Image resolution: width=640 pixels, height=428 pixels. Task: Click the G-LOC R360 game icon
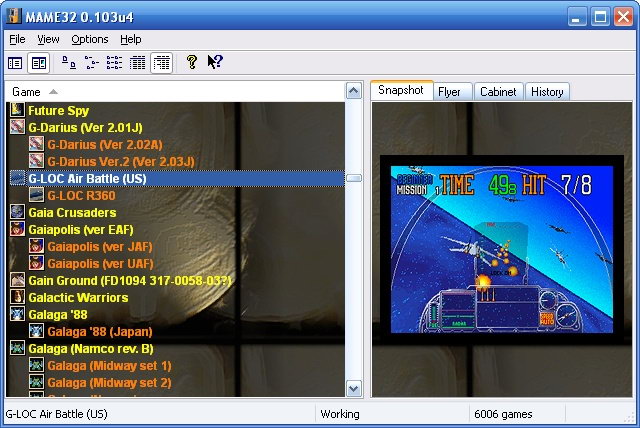[36, 195]
